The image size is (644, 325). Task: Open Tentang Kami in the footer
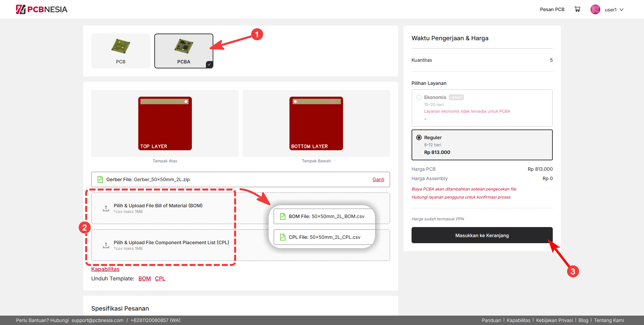(x=609, y=320)
